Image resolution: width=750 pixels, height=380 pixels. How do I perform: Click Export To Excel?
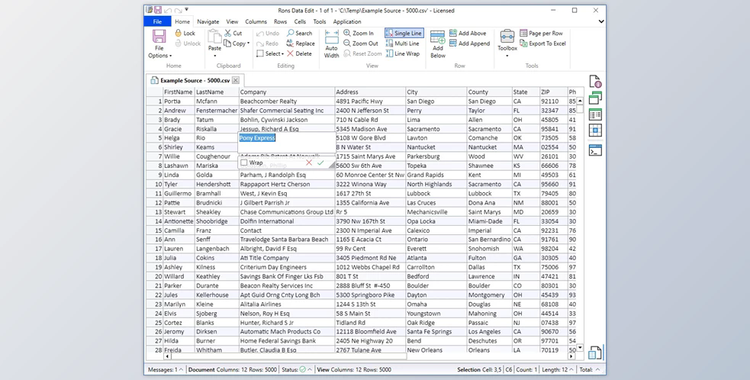pos(543,44)
